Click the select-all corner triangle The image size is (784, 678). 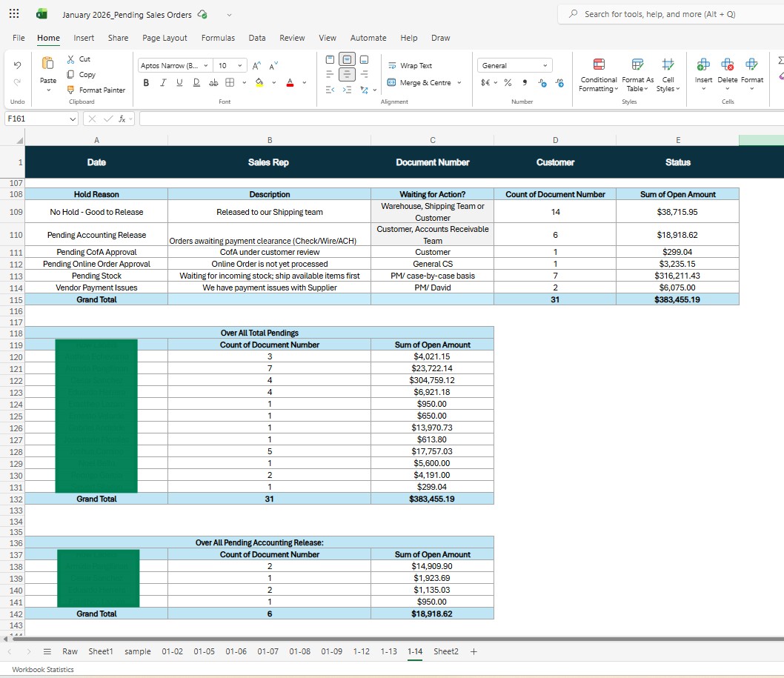[x=19, y=141]
